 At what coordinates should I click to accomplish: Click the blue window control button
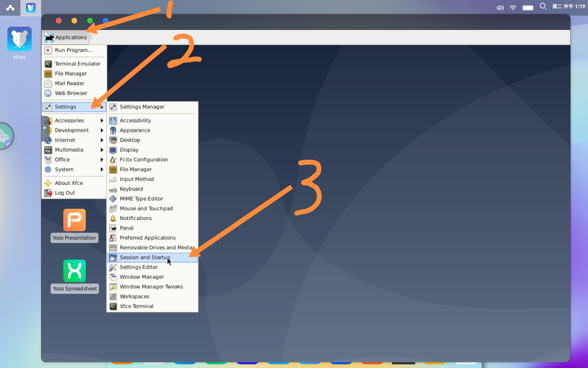(105, 21)
